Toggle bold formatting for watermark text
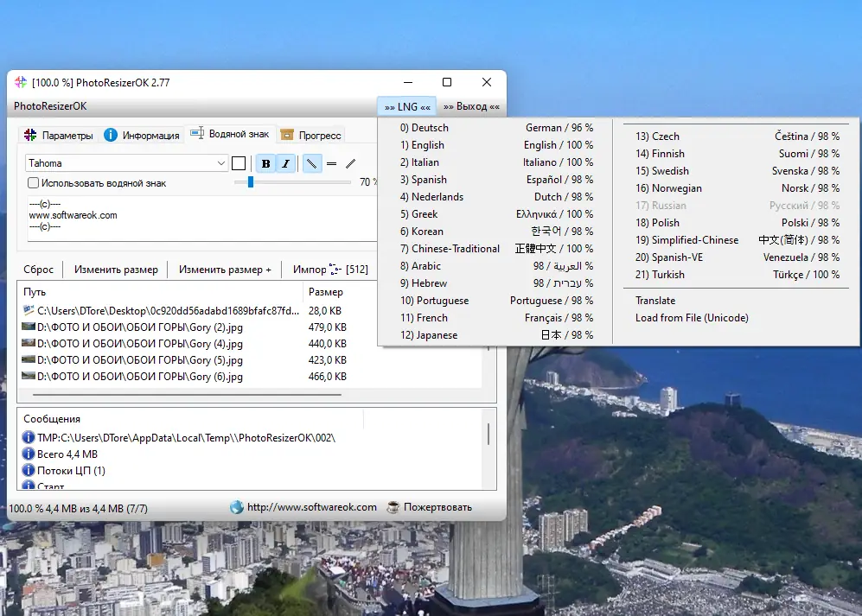The width and height of the screenshot is (862, 616). point(265,163)
